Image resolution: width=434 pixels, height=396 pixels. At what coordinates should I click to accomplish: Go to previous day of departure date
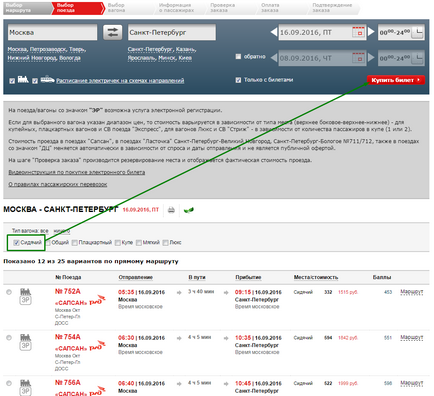tap(274, 32)
